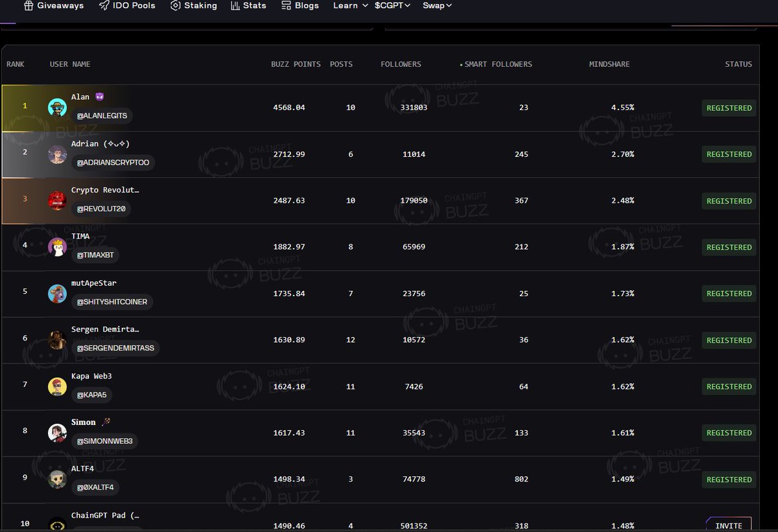778x532 pixels.
Task: Click REGISTERED badge in Adrian's row
Action: tap(729, 154)
